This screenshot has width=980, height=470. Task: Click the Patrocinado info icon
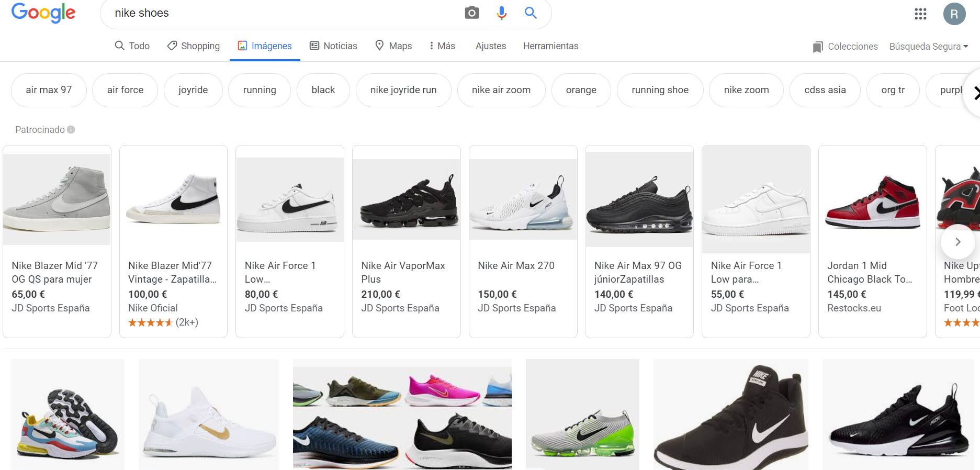click(71, 129)
